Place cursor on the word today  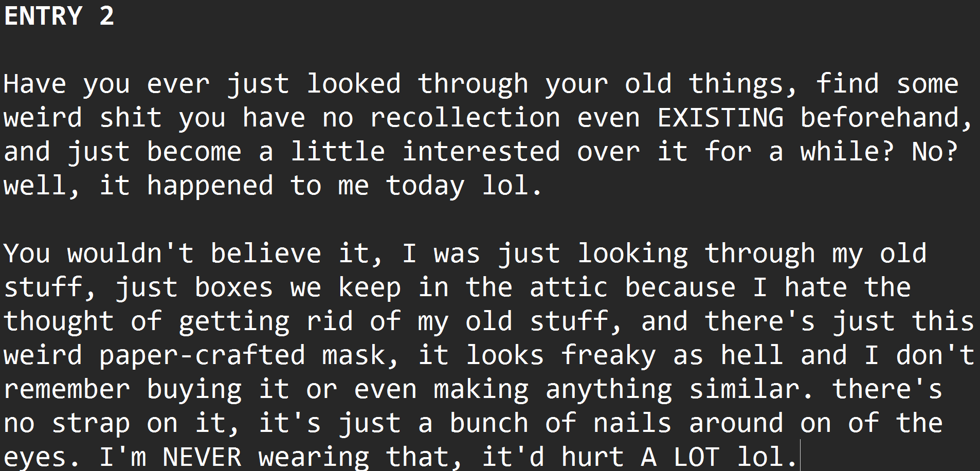[425, 186]
